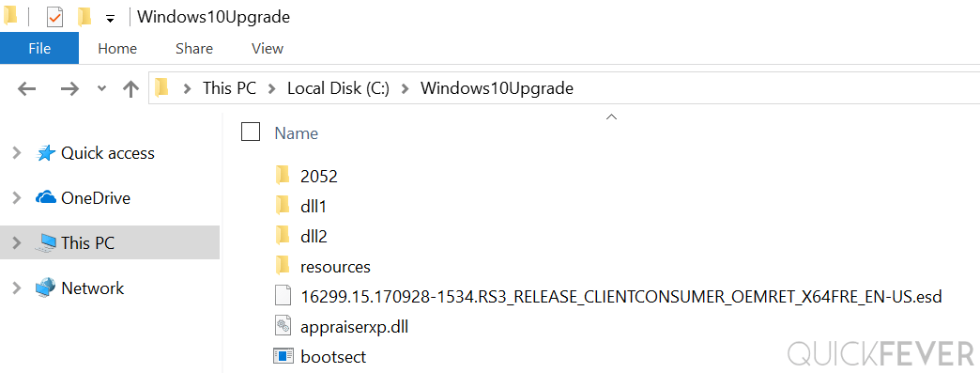This screenshot has width=980, height=373.
Task: Click the New folder icon in title bar
Action: click(x=85, y=17)
